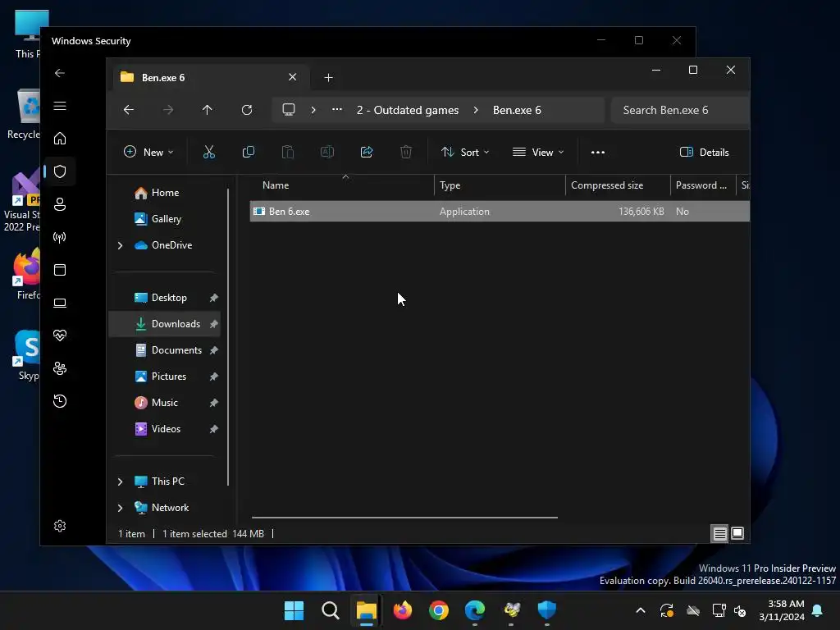Screen dimensions: 840x630
Task: Click the Paste clipboard icon
Action: 288,152
